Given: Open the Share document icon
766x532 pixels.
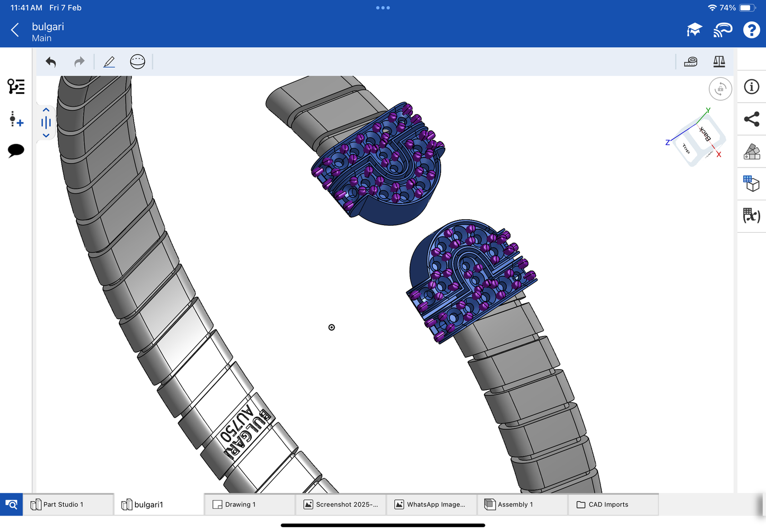Looking at the screenshot, I should pyautogui.click(x=751, y=119).
